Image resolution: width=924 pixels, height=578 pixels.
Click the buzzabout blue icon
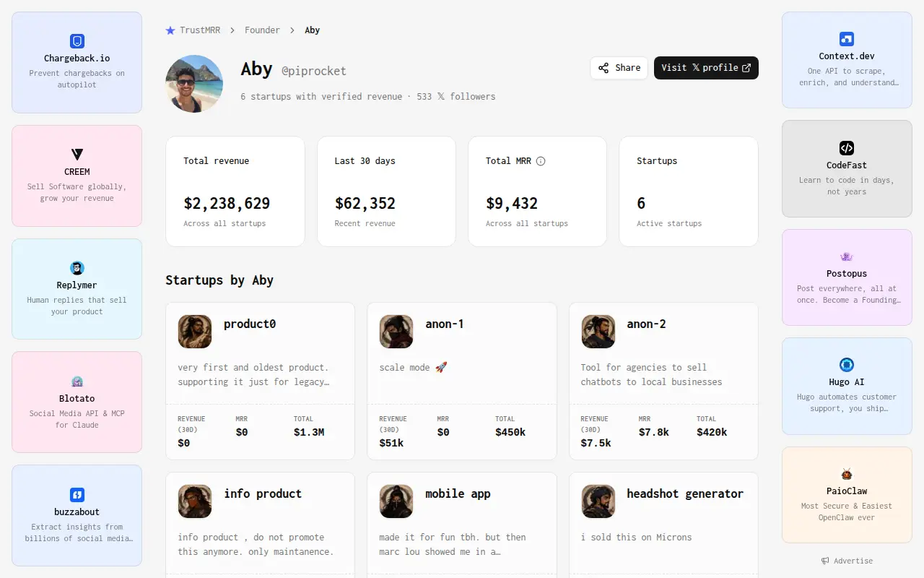(x=77, y=495)
